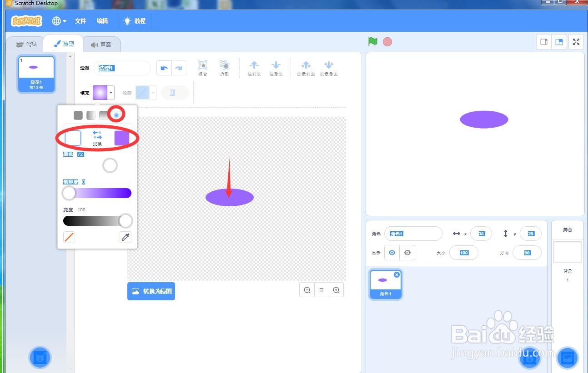Expand the outline (轮廓) color dropdown
The height and width of the screenshot is (373, 588).
153,93
